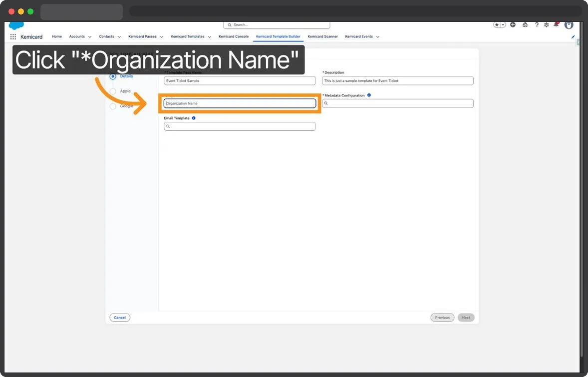Click the Previous button
Screen dimensions: 588x377
pos(443,318)
